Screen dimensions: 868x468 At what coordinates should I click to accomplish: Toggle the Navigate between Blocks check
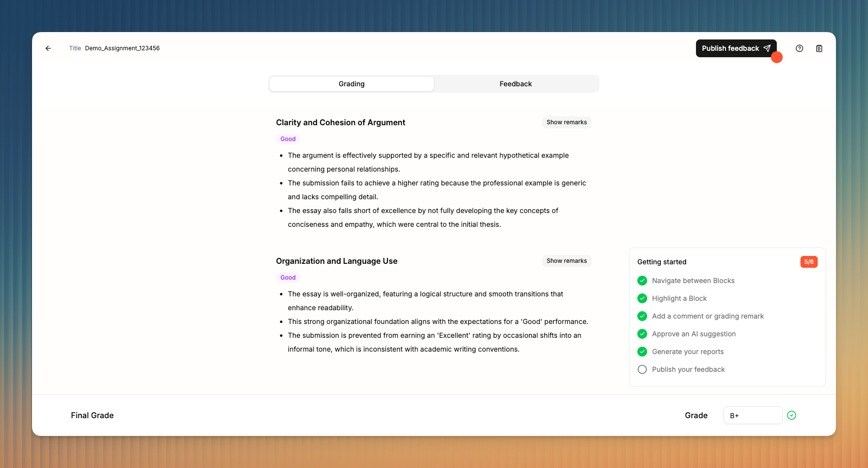tap(642, 281)
